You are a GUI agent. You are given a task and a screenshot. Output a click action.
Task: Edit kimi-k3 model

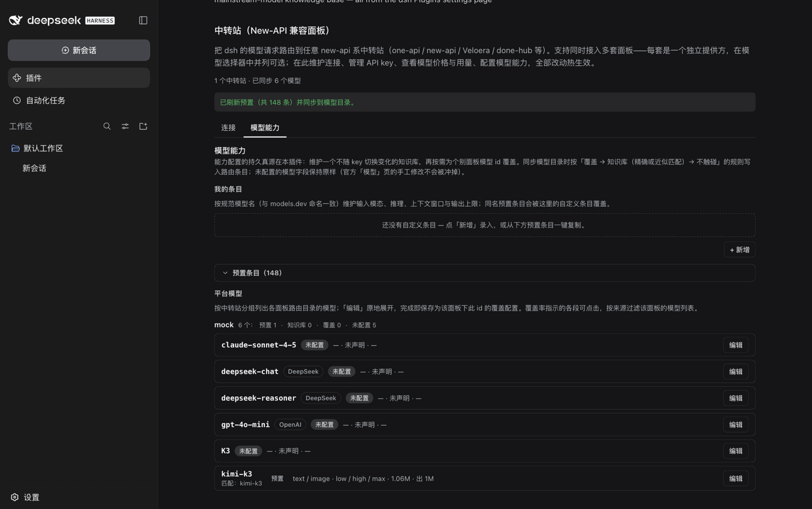pyautogui.click(x=735, y=479)
